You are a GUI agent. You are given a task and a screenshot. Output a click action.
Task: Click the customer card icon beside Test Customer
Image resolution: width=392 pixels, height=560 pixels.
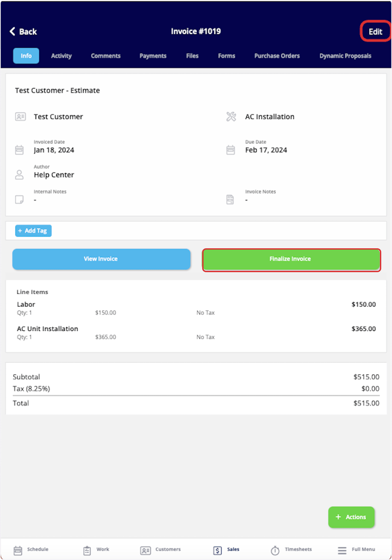click(20, 117)
